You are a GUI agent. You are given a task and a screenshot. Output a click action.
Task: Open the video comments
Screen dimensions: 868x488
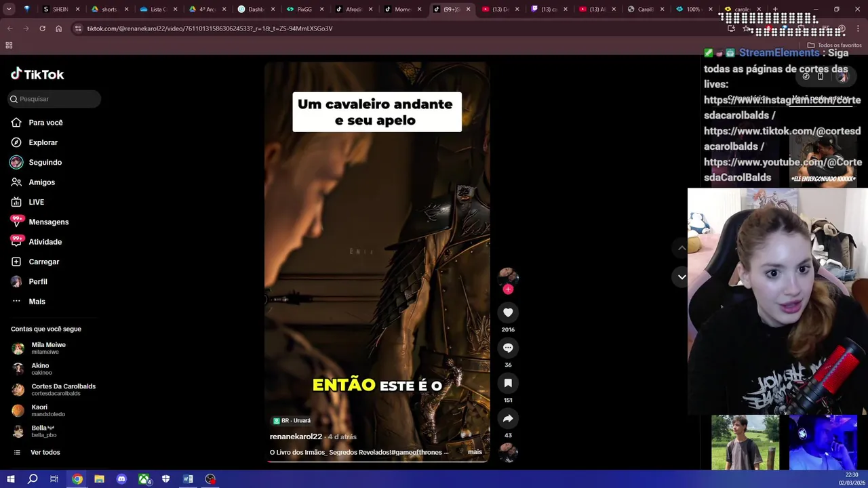508,348
